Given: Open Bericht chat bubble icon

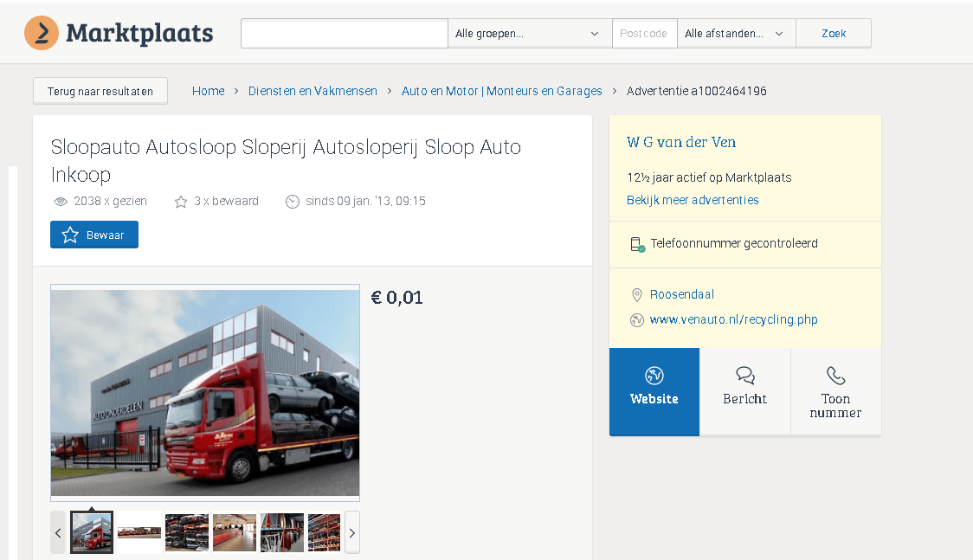Looking at the screenshot, I should point(745,375).
